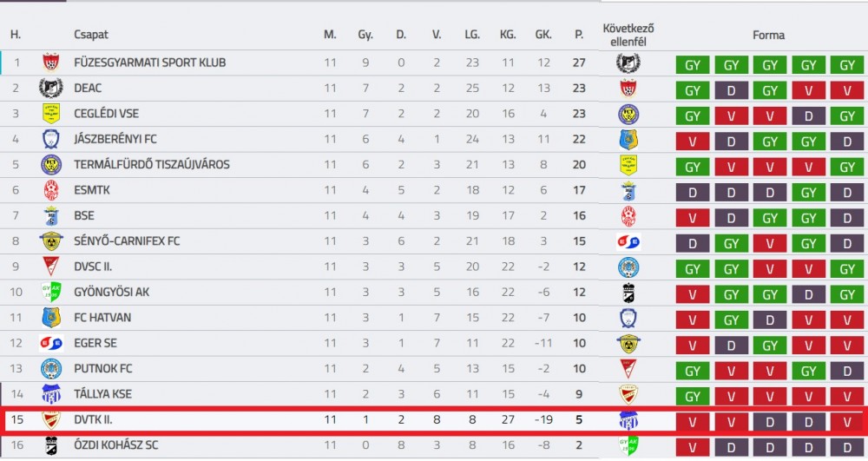Click first green GY form badge for DEAC
Screen dimensions: 868x461
tap(693, 90)
